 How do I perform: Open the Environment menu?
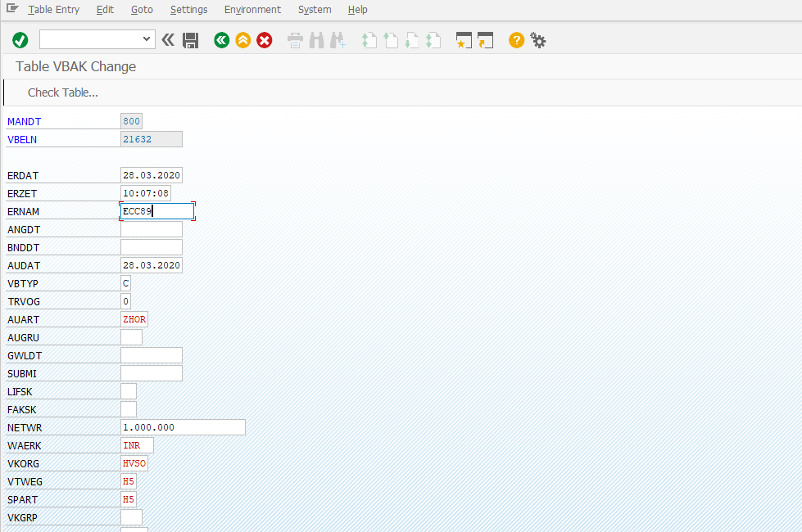(252, 9)
